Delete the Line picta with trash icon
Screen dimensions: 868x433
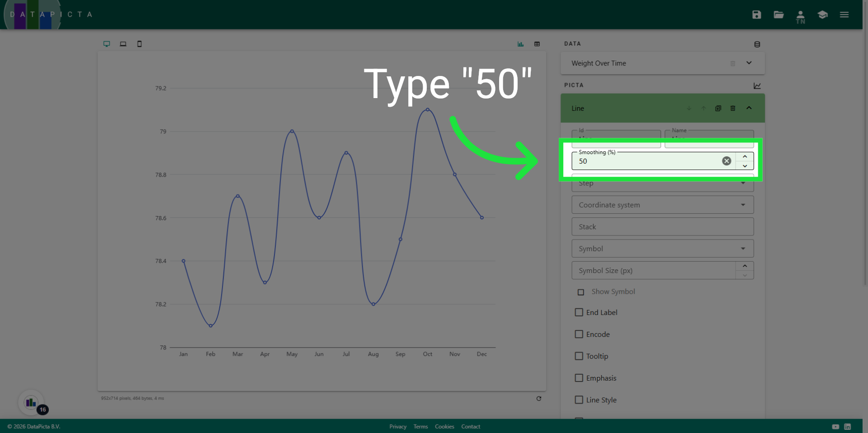[733, 108]
